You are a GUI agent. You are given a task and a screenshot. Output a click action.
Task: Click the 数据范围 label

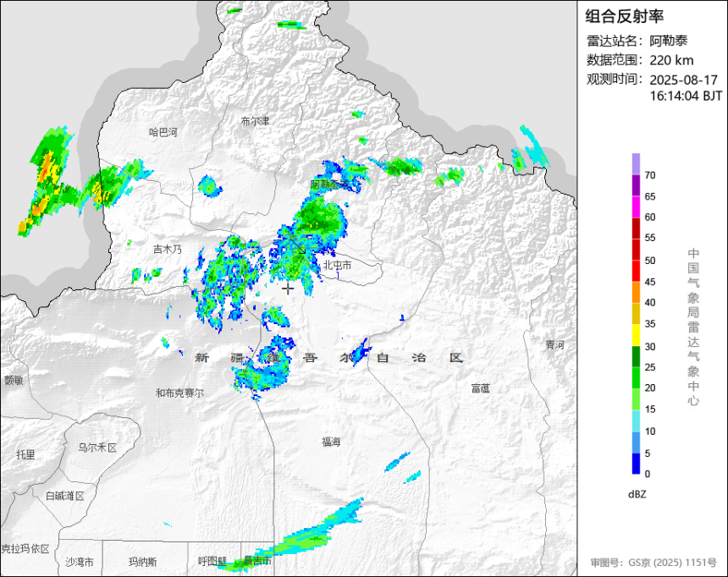click(x=615, y=60)
